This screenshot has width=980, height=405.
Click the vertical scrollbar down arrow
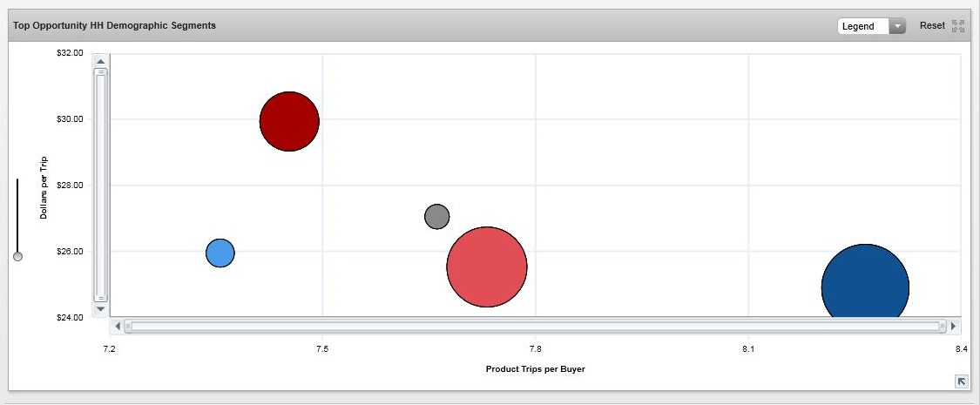(x=100, y=308)
